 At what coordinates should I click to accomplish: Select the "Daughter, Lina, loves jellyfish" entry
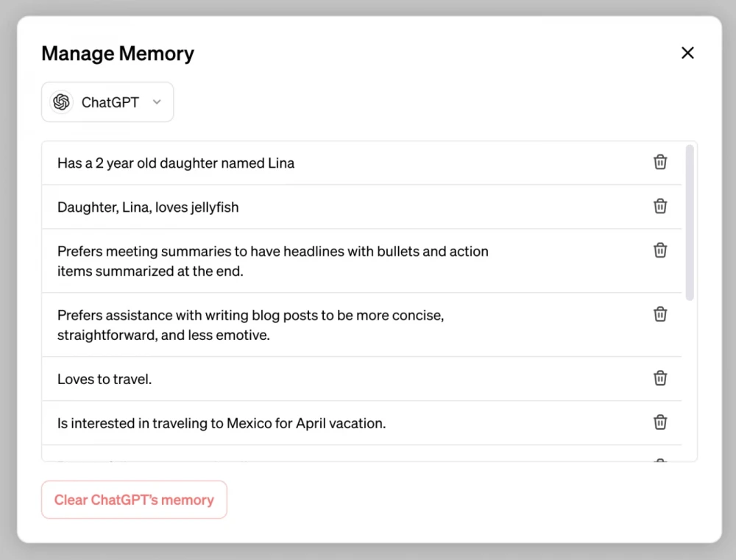pyautogui.click(x=148, y=208)
